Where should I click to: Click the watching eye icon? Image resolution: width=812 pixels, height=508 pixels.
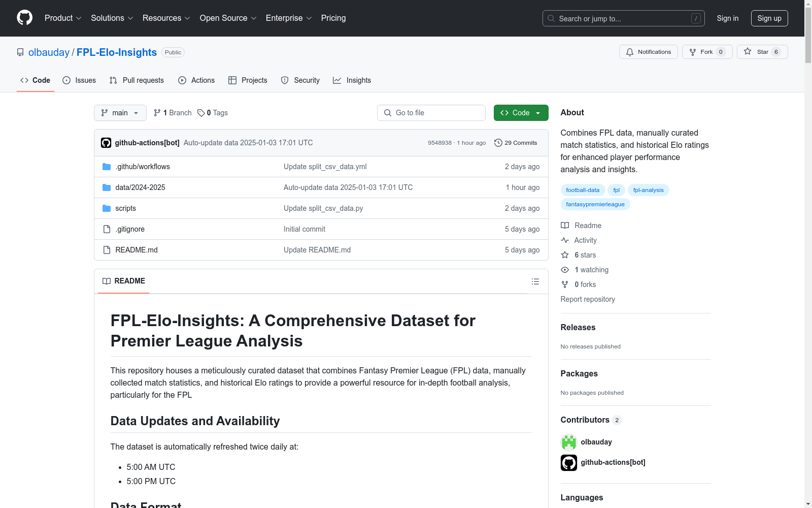pyautogui.click(x=565, y=270)
